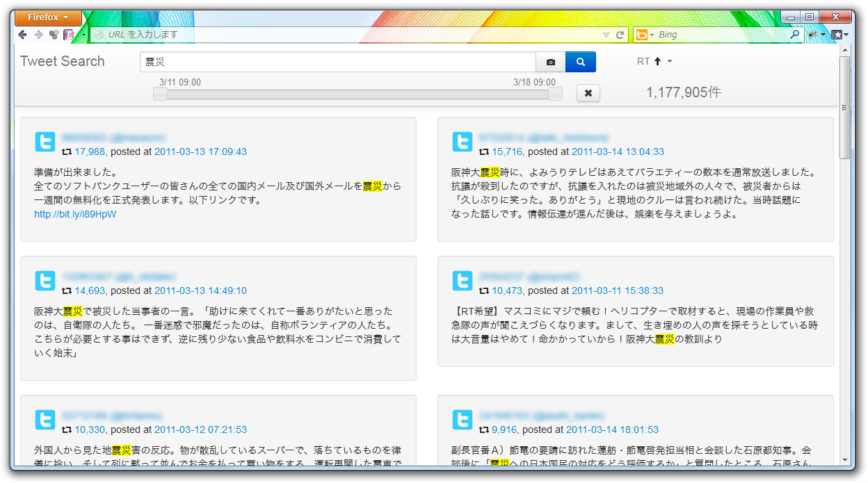
Task: Click the retweet icon before 10,473
Action: (x=484, y=290)
